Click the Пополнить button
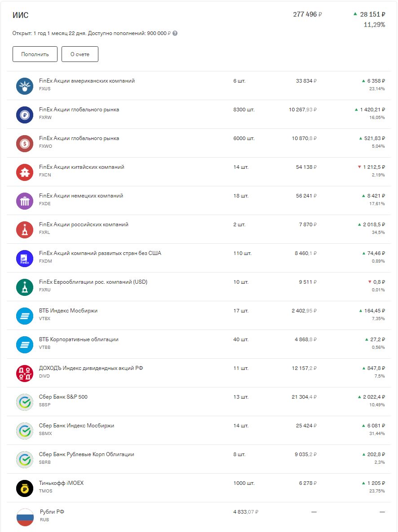This screenshot has width=398, height=532. [35, 54]
